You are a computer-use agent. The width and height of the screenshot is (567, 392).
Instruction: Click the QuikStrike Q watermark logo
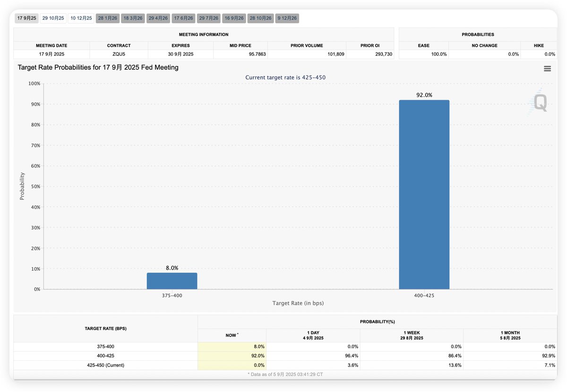click(x=539, y=102)
